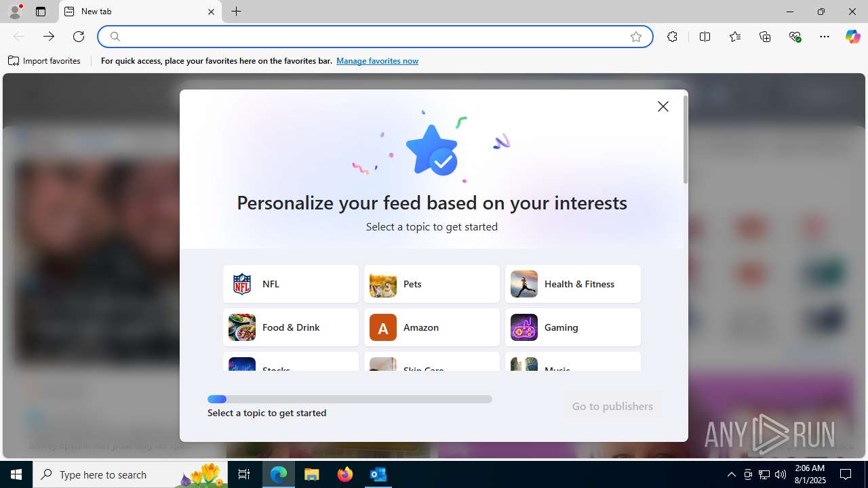Select the Gaming topic
The height and width of the screenshot is (488, 868).
click(x=573, y=327)
